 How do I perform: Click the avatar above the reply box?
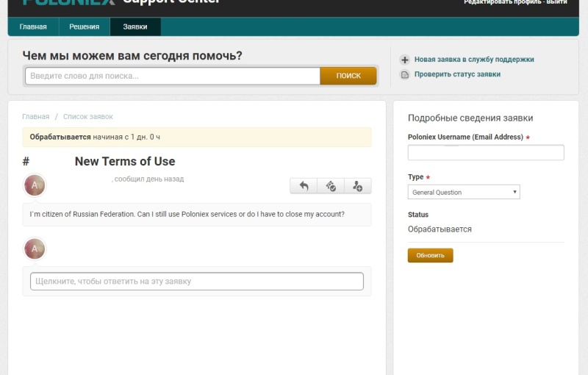(x=35, y=249)
